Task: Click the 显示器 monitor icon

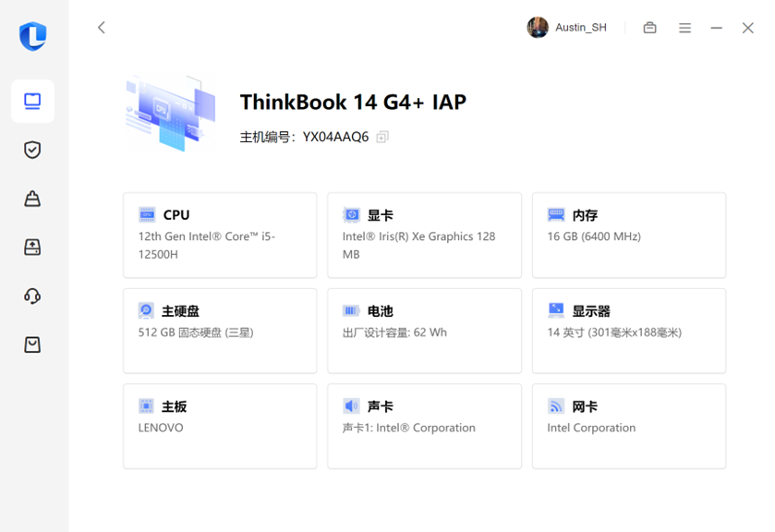Action: point(556,310)
